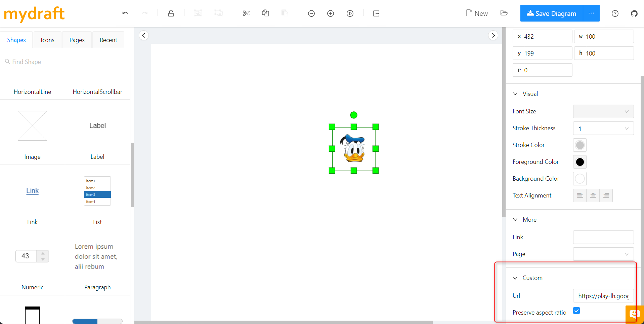This screenshot has width=644, height=324.
Task: Uncheck Preserve aspect ratio
Action: click(x=576, y=311)
